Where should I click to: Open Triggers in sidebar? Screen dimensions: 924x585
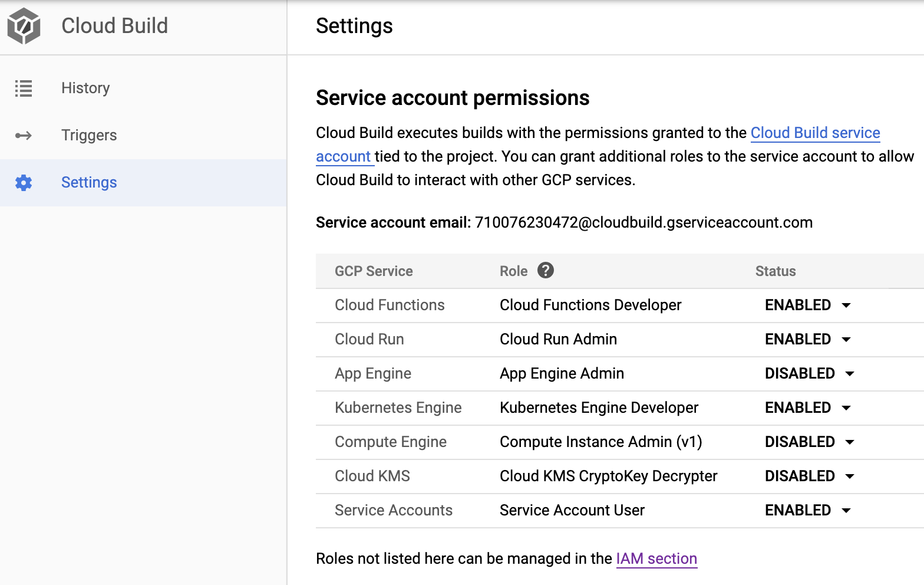click(89, 136)
